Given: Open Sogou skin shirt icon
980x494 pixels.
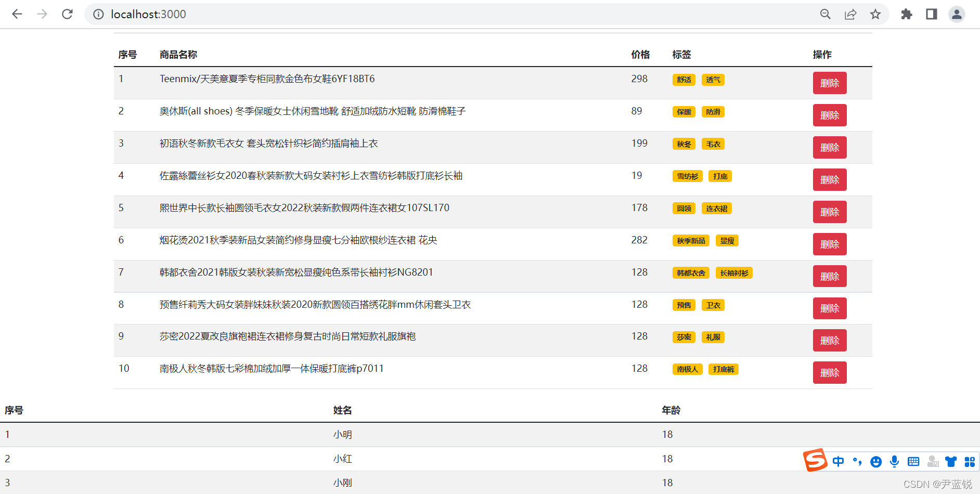Looking at the screenshot, I should point(951,461).
